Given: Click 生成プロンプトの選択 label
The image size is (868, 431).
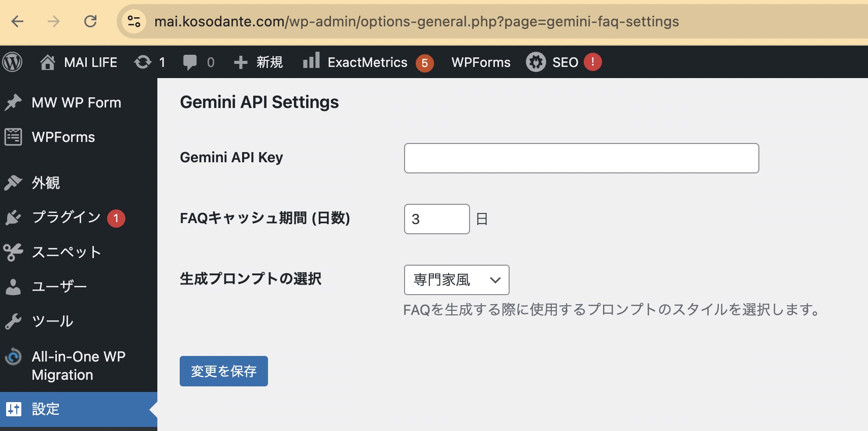Looking at the screenshot, I should (251, 279).
